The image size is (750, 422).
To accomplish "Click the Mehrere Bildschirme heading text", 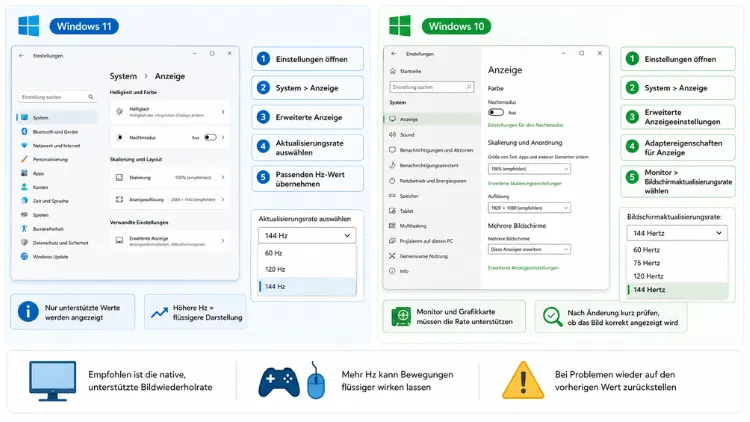I will (x=517, y=225).
